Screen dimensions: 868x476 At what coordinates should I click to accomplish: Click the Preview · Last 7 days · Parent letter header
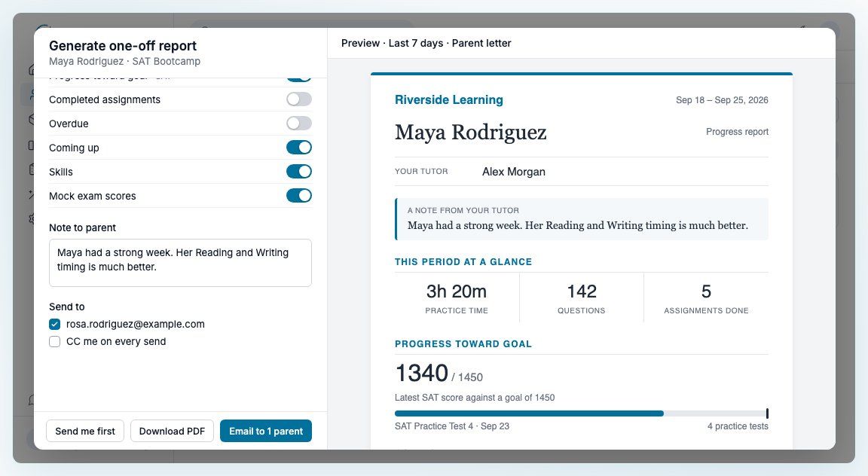click(x=426, y=43)
